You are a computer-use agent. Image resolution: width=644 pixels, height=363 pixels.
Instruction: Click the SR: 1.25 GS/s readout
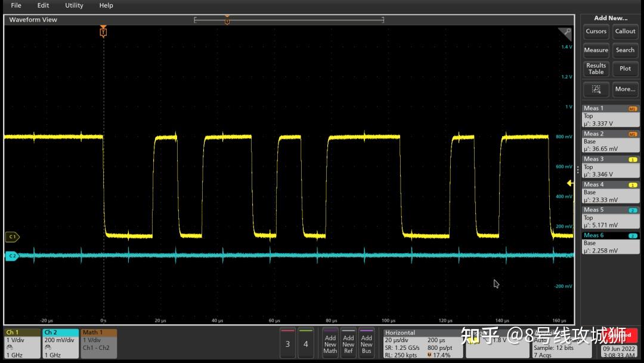point(402,348)
